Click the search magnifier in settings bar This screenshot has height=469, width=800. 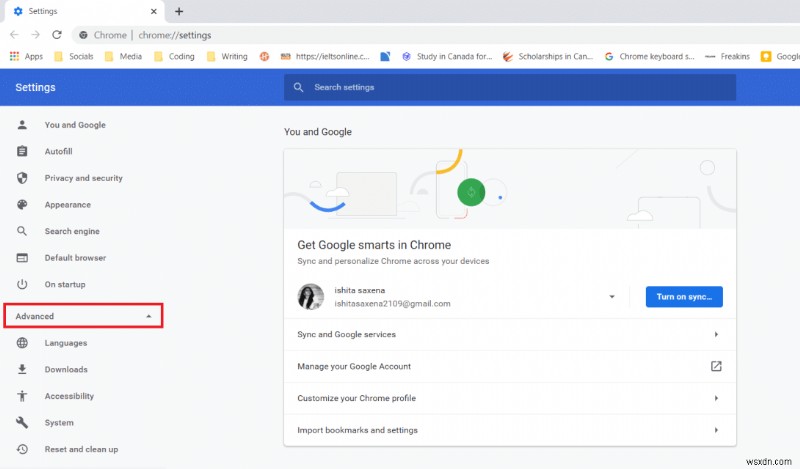coord(298,87)
